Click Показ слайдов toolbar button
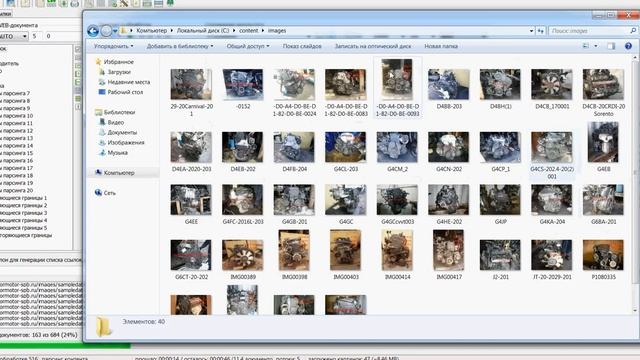The image size is (640, 360). pyautogui.click(x=302, y=46)
